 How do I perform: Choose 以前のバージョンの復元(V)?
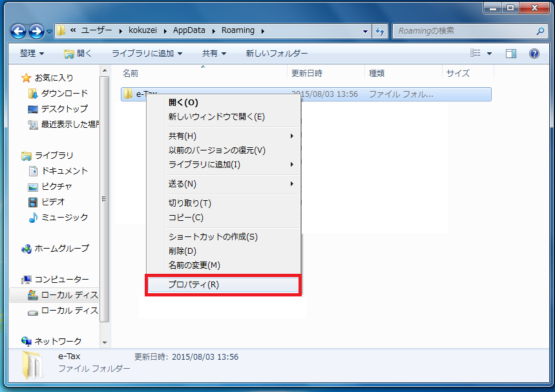tap(224, 150)
